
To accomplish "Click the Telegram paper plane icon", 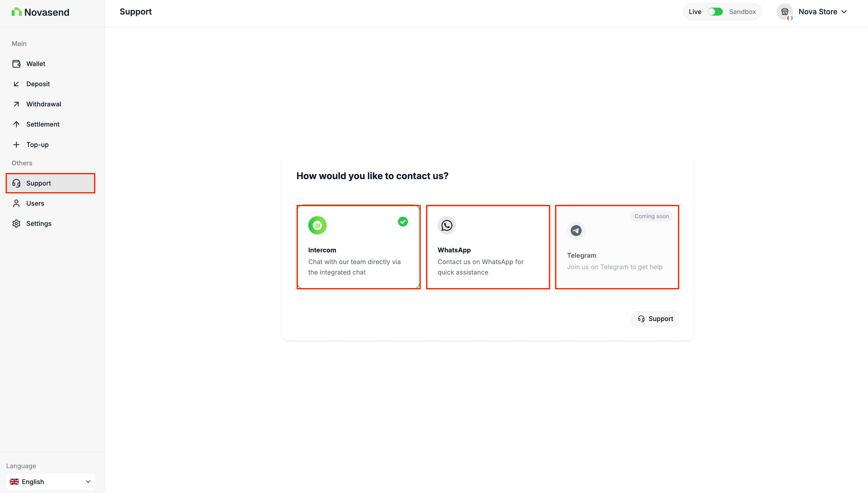I will pyautogui.click(x=576, y=231).
